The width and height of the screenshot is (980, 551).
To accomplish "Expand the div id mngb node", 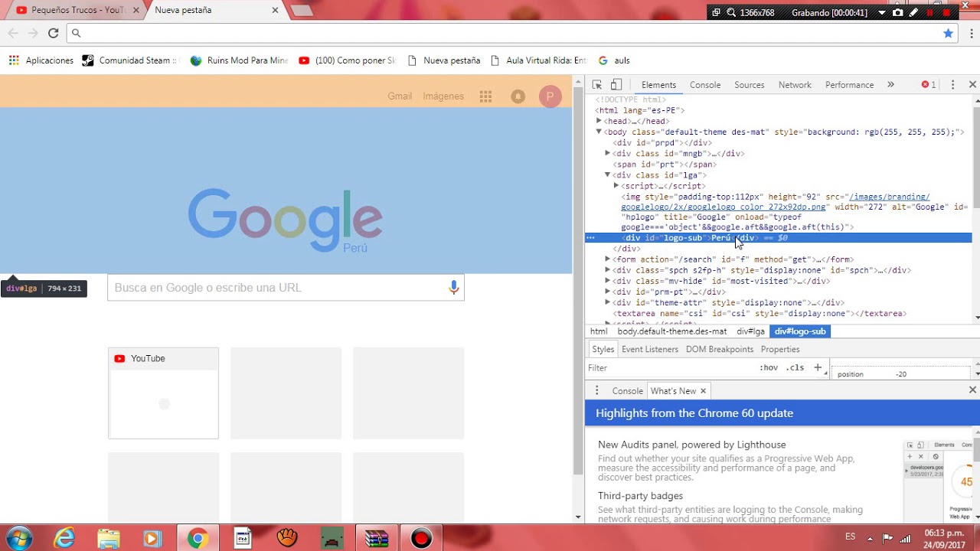I will pyautogui.click(x=607, y=153).
